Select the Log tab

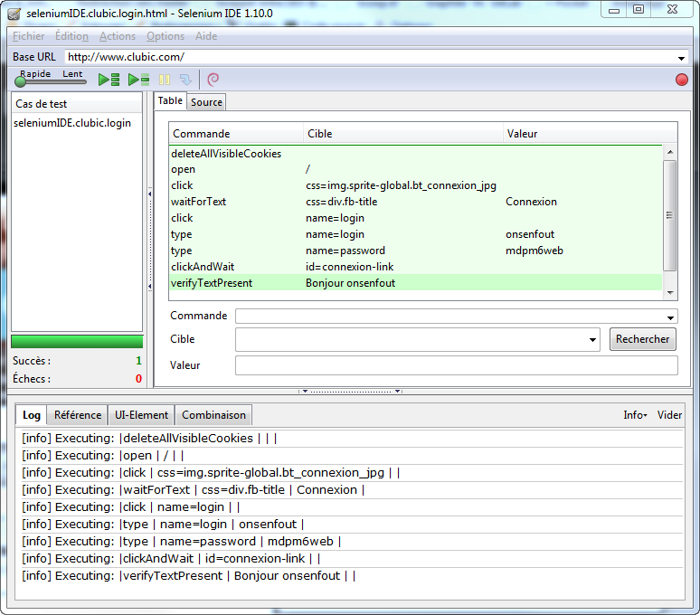coord(32,415)
